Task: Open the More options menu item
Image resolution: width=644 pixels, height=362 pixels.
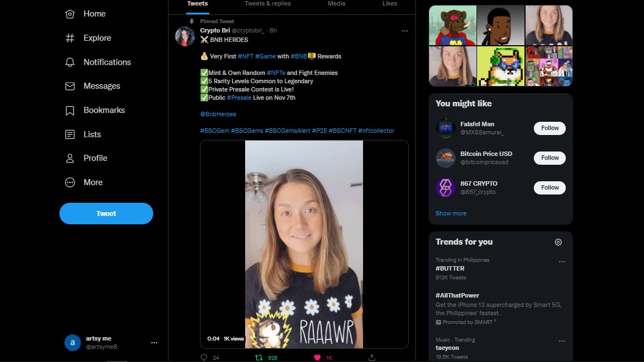Action: [x=84, y=182]
